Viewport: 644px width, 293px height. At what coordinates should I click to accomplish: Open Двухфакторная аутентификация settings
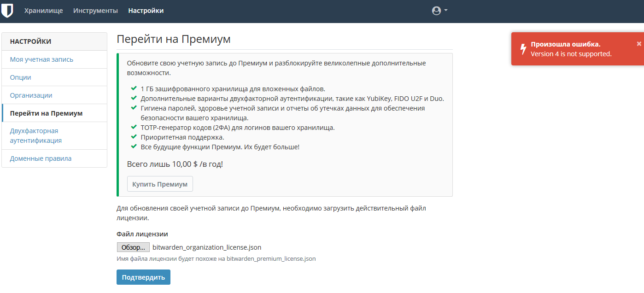[54, 136]
